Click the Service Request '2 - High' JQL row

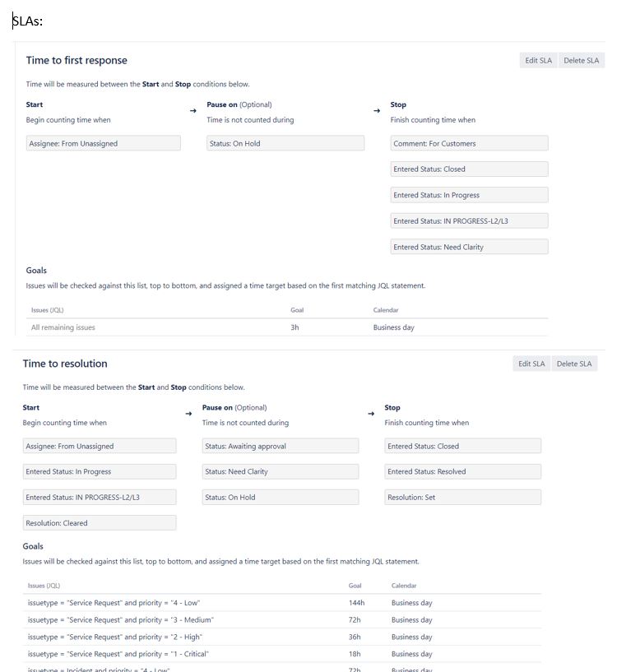click(x=282, y=637)
